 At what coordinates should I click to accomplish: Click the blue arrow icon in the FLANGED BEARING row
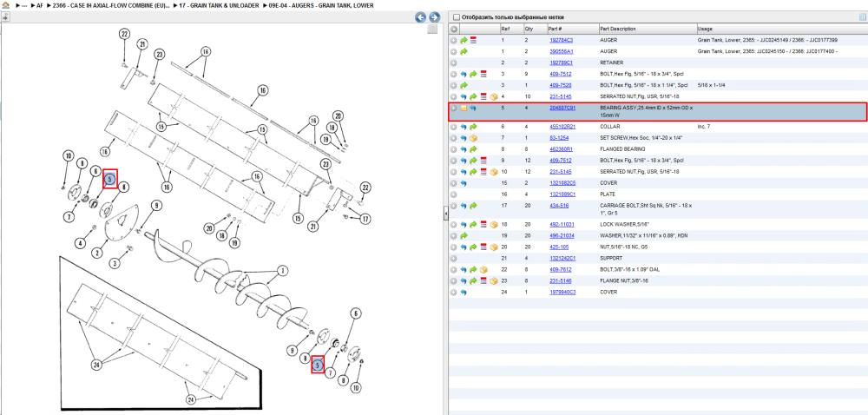[464, 148]
